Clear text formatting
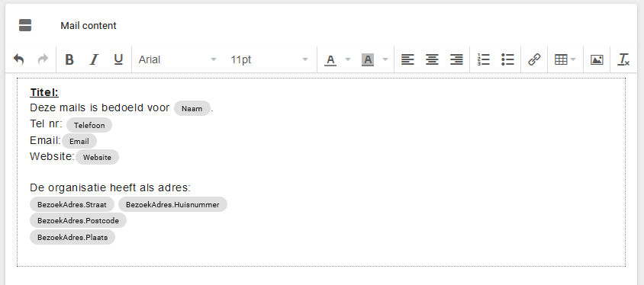Viewport: 644px width, 285px height. (x=623, y=60)
